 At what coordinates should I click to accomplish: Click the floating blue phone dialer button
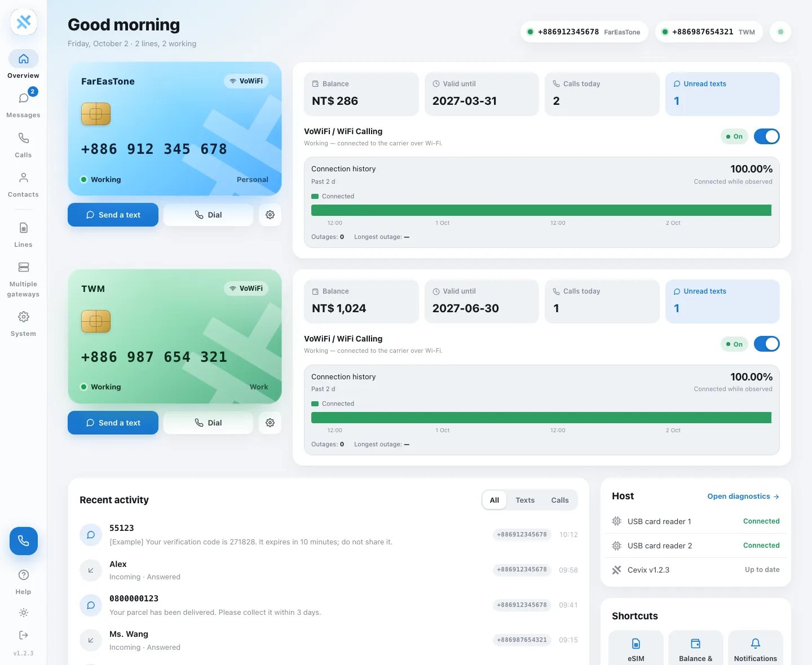click(x=24, y=541)
